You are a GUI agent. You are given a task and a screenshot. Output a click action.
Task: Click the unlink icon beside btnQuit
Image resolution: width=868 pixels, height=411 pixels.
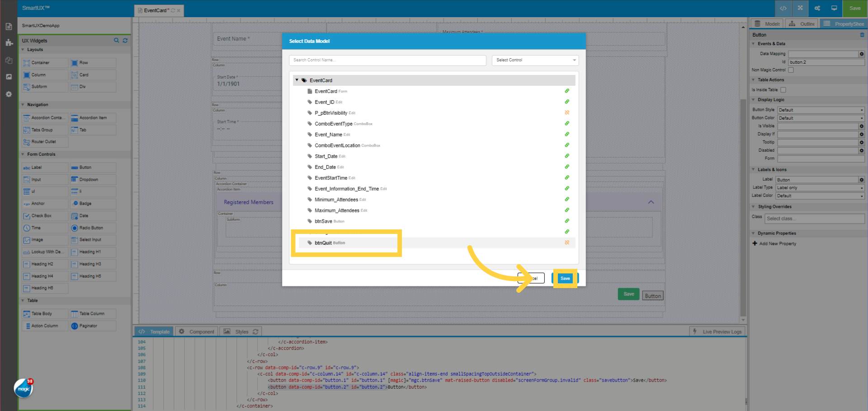pyautogui.click(x=567, y=243)
